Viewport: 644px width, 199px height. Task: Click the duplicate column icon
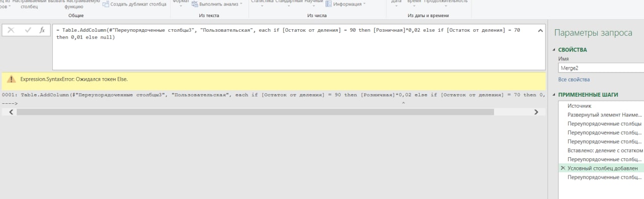pyautogui.click(x=106, y=4)
